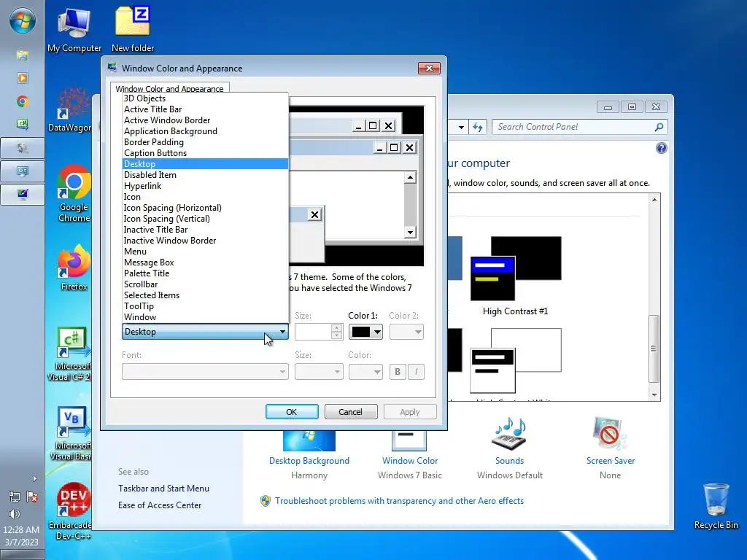Open My Computer desktop icon
This screenshot has height=560, width=747.
(74, 29)
